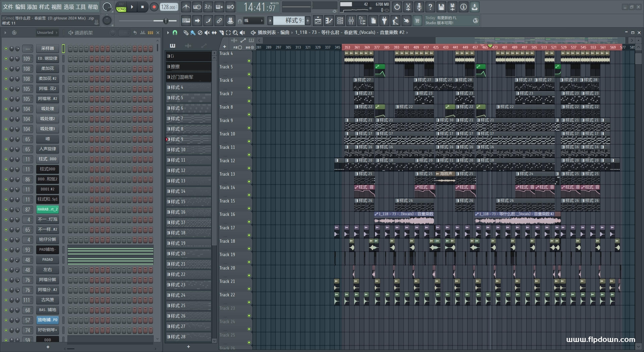This screenshot has width=644, height=352.
Task: Toggle mute LED on Track 10
Action: (x=249, y=141)
